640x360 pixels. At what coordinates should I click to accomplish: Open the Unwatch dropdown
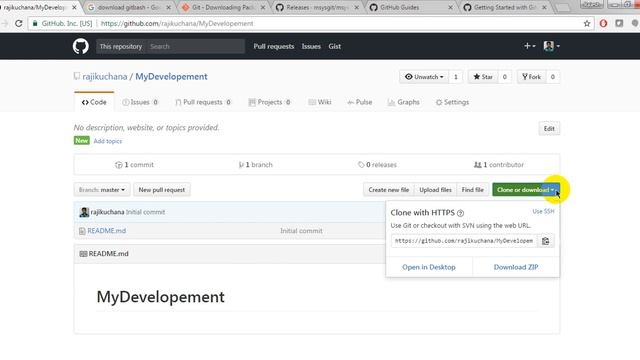(x=424, y=77)
